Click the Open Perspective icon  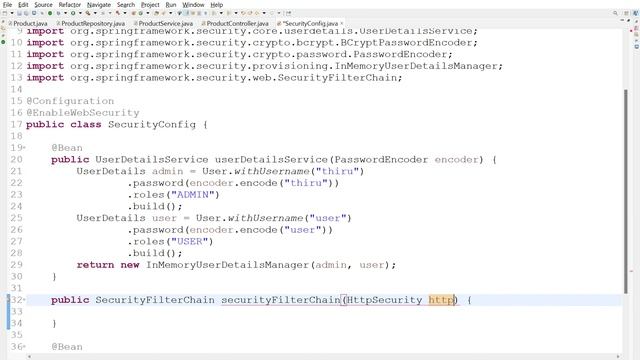click(627, 13)
